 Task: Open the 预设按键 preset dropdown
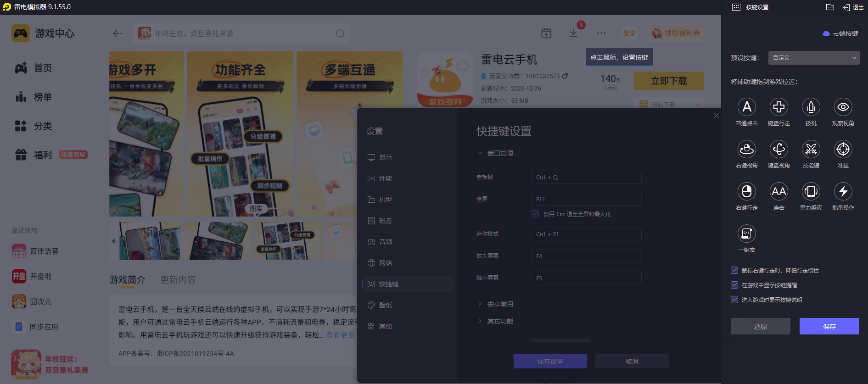[x=814, y=58]
